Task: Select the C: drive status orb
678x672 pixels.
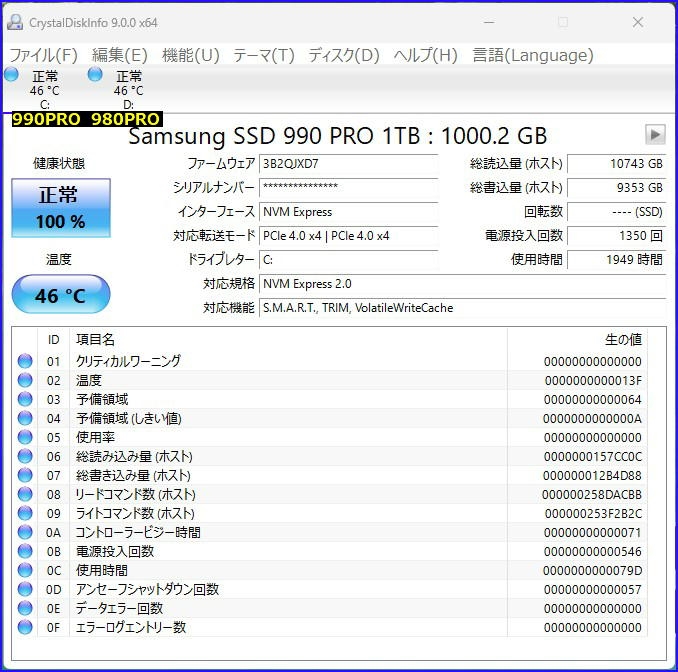Action: pos(12,74)
